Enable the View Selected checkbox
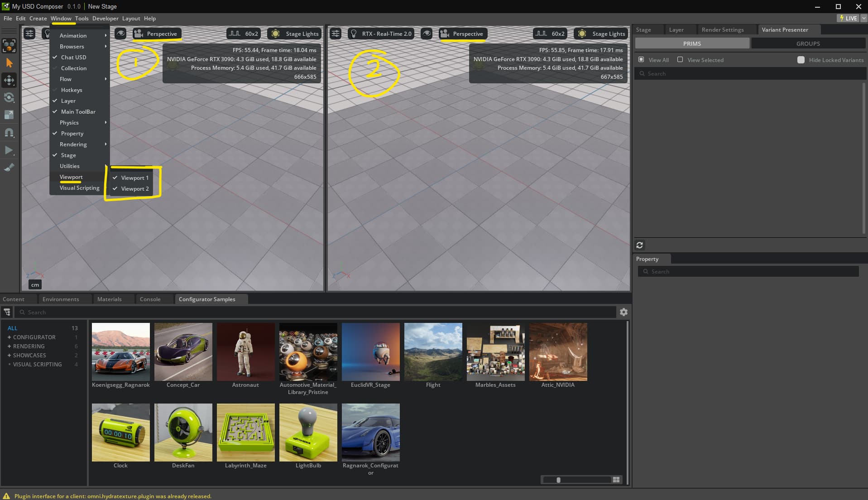 (680, 59)
